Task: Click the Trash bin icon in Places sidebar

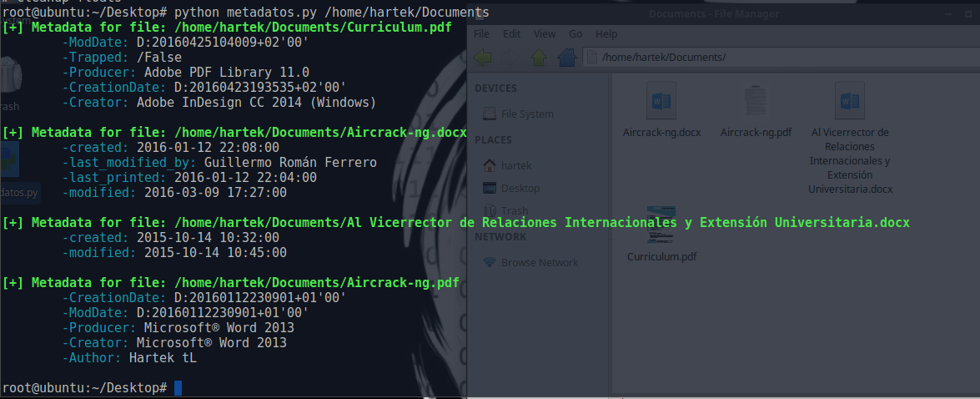Action: [490, 210]
